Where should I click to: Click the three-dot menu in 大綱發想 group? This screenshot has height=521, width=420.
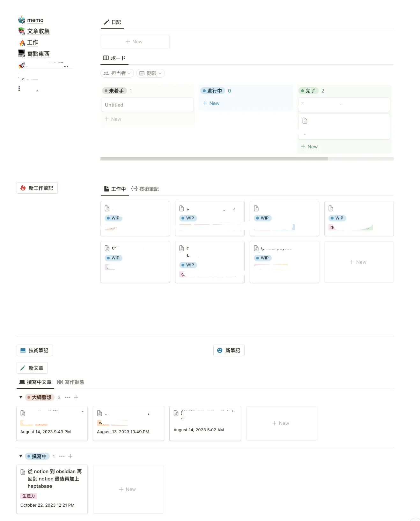pyautogui.click(x=68, y=397)
